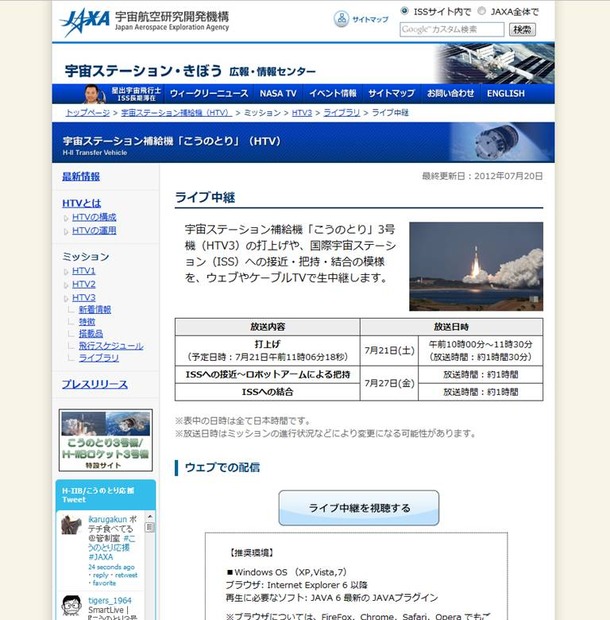Click the arrow bullet beside HTV2
Screen dimensions: 610x620
click(66, 285)
